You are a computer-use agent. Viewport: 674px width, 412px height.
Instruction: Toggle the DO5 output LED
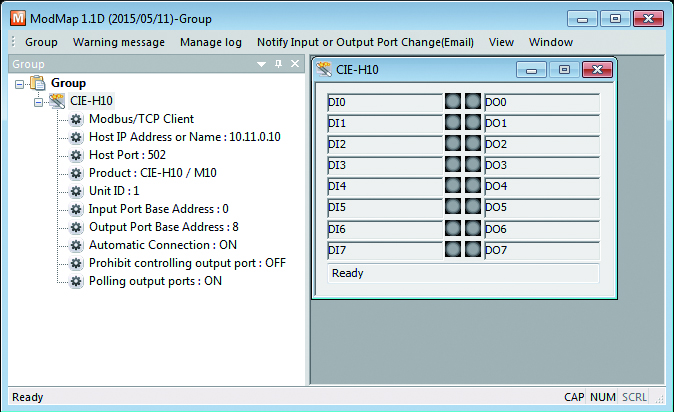coord(473,207)
